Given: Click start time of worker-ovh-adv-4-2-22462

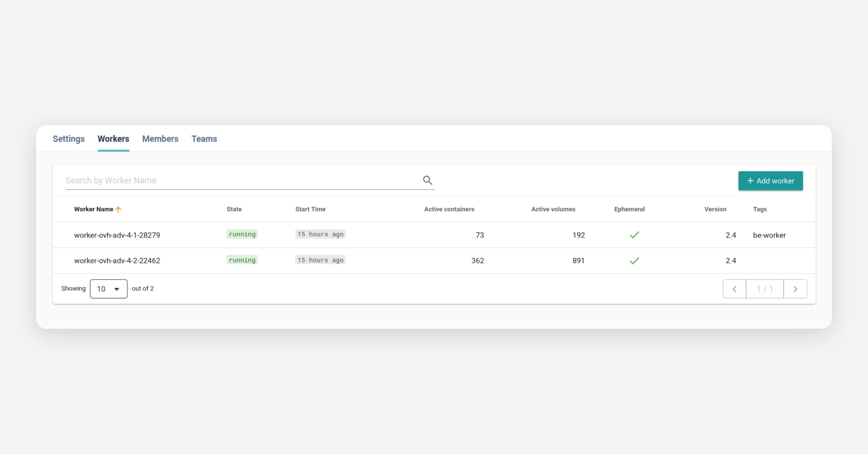Looking at the screenshot, I should [320, 260].
